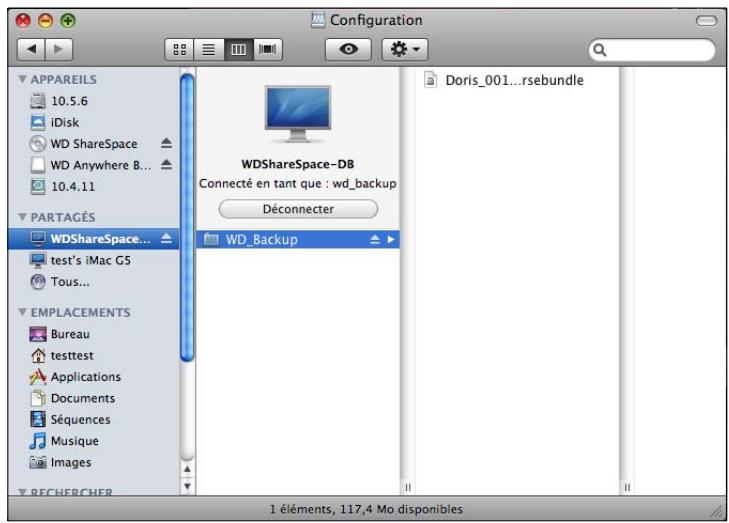Expand WD_Backup with right arrow
The height and width of the screenshot is (523, 729).
[x=391, y=239]
